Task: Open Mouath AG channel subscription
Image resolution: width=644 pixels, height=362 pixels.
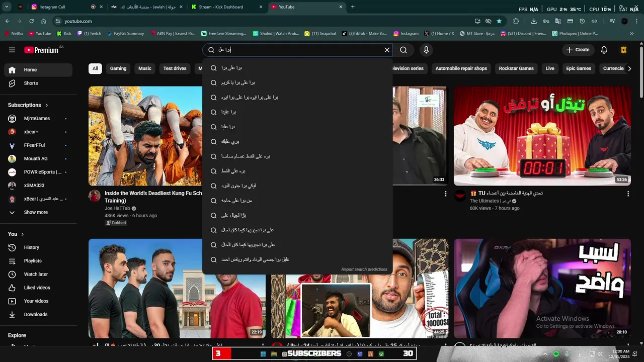Action: (x=38, y=158)
